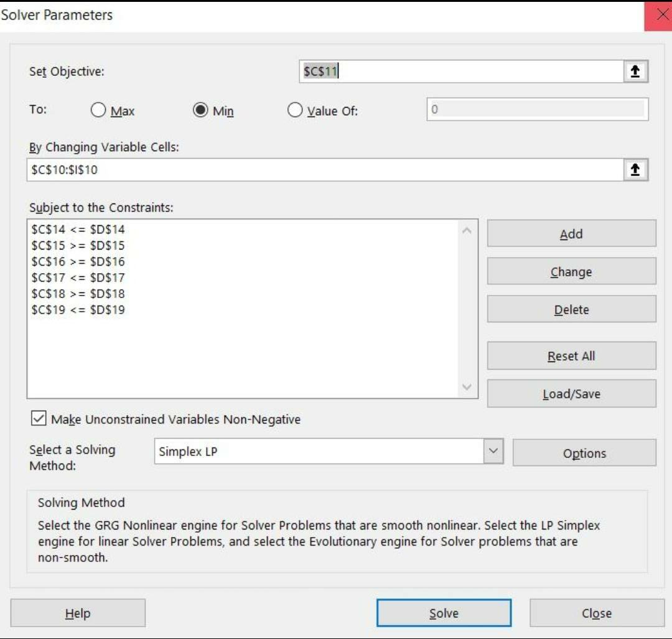Screen dimensions: 672x639
Task: Open the Simplex LP method combo box
Action: [319, 452]
